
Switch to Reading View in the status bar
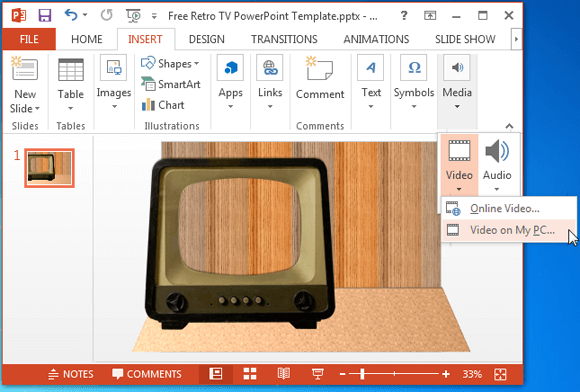(x=284, y=374)
